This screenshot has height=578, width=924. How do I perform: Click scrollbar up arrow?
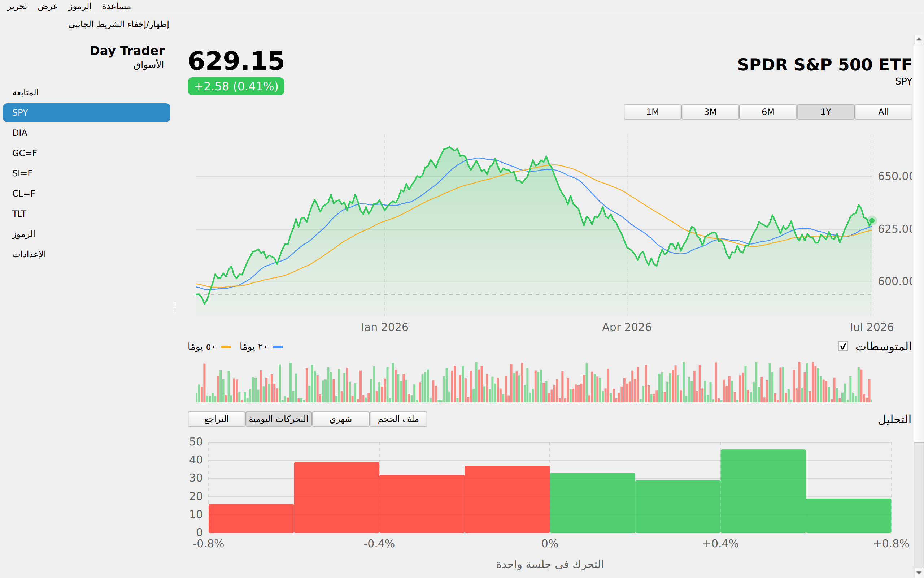pos(919,39)
